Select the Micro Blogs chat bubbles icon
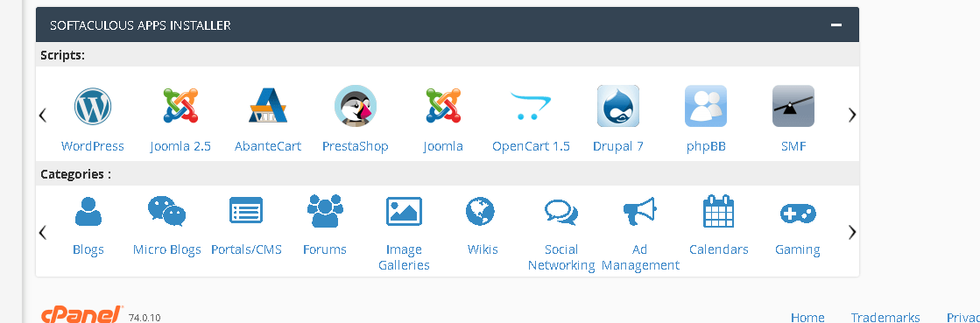Viewport: 980px width, 323px height. [x=167, y=211]
